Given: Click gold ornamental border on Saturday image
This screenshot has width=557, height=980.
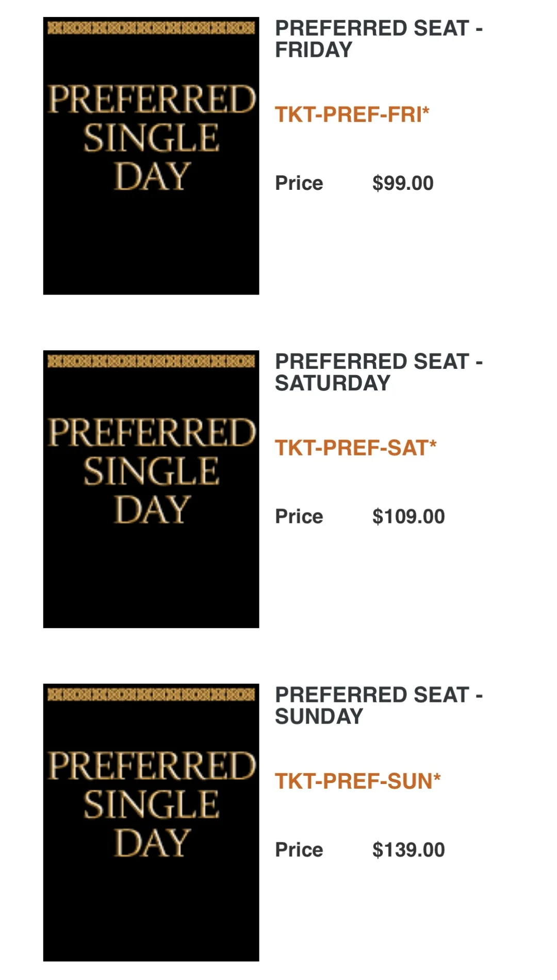Looking at the screenshot, I should point(151,361).
